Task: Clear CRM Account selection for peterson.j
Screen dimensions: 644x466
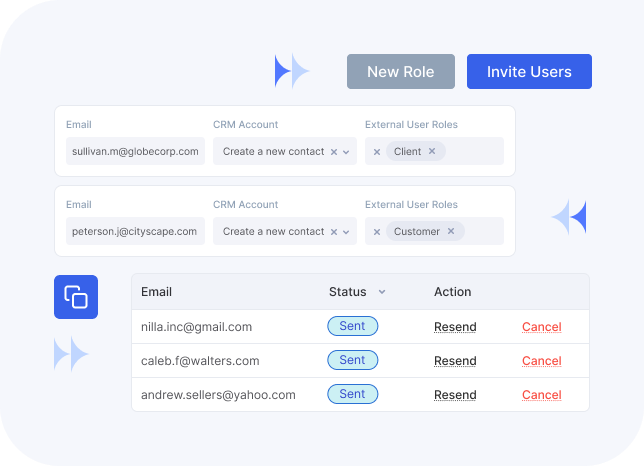Action: [333, 232]
